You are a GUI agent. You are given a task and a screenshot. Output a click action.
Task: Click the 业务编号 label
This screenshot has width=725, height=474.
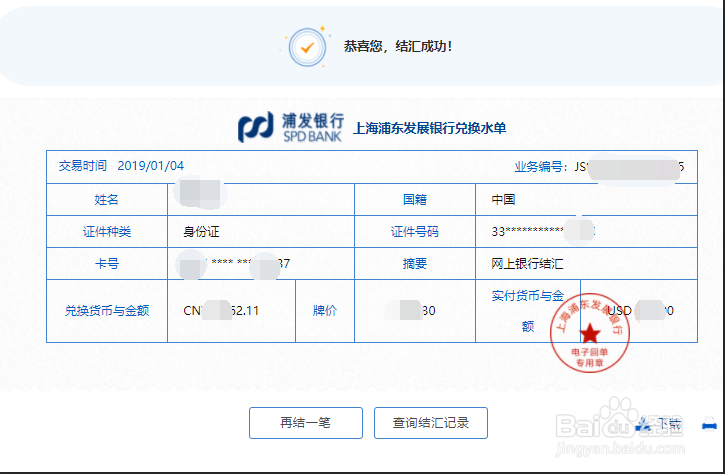click(x=541, y=166)
